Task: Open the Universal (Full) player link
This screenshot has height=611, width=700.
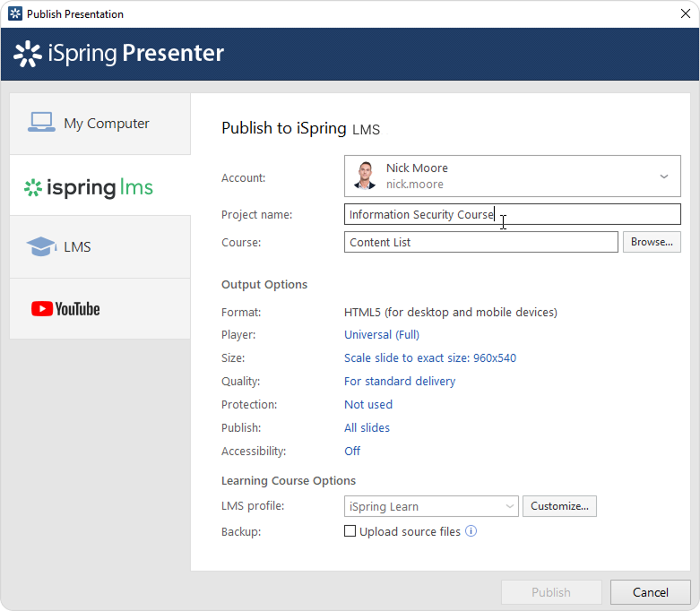Action: pyautogui.click(x=382, y=335)
